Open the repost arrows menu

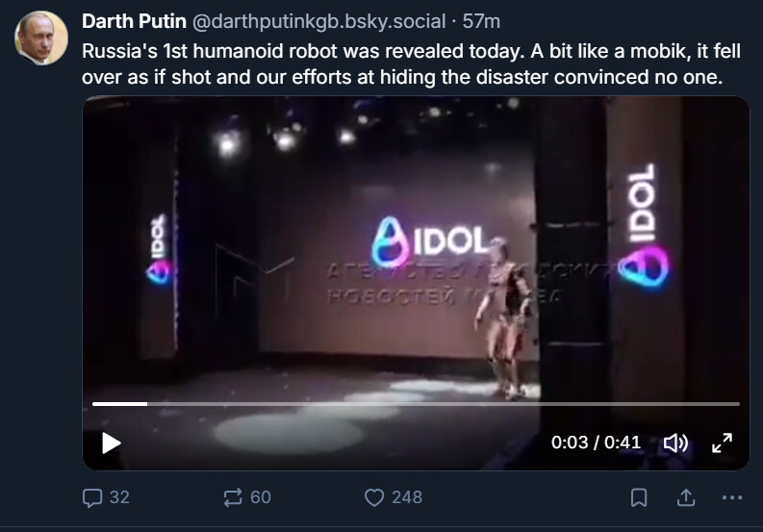pos(233,497)
